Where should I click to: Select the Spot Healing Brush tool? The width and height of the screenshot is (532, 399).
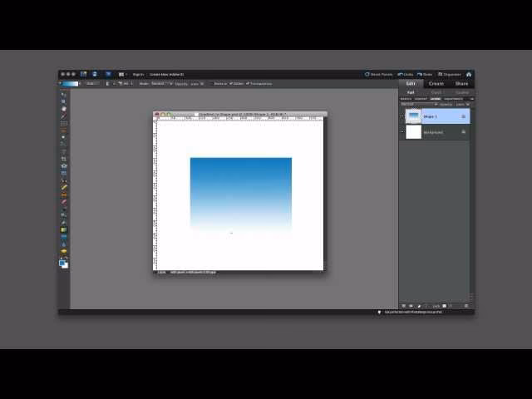click(x=63, y=187)
